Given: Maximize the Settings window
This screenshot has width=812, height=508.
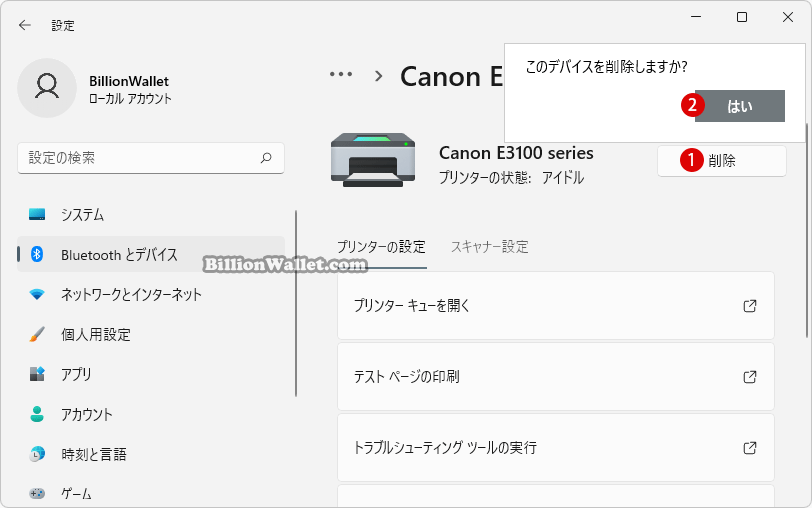Looking at the screenshot, I should pos(742,17).
